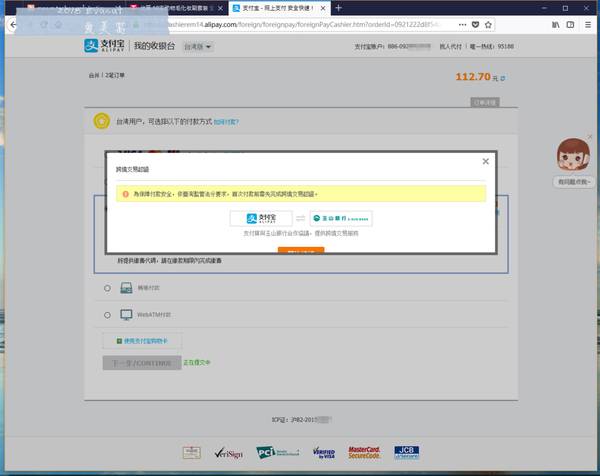Viewport: 600px width, 476px height.
Task: Click the E.SUN Bank logo in dialog
Action: [x=341, y=218]
